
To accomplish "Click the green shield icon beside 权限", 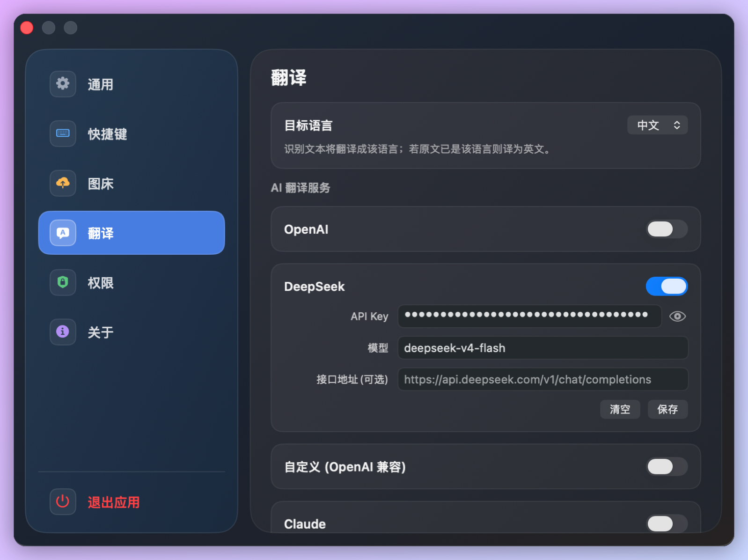I will 63,282.
